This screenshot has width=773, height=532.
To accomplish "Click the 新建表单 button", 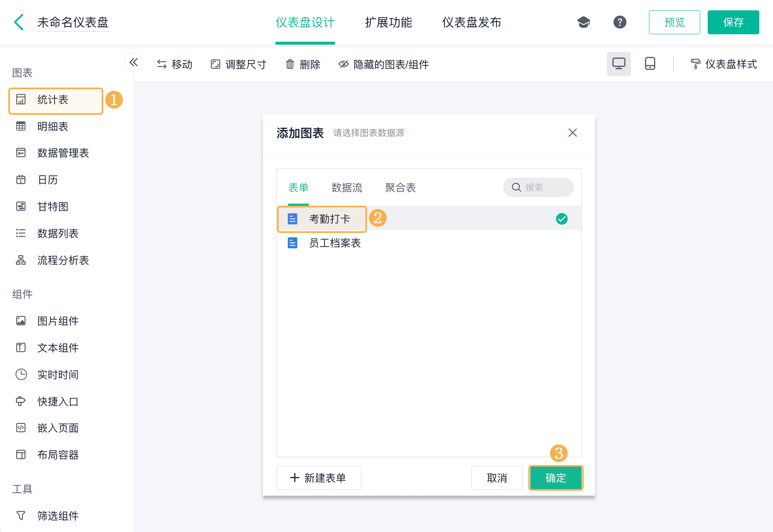I will coord(319,478).
